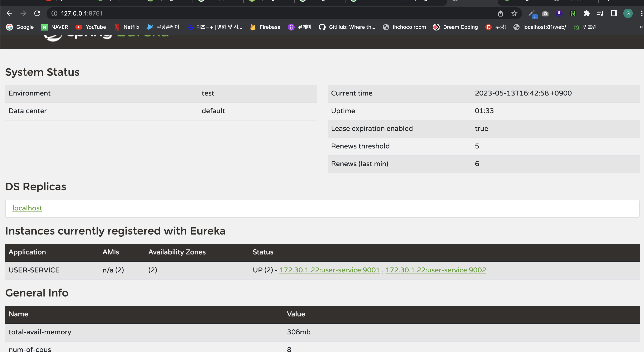Open the user-service:9002 instance link

tap(436, 270)
